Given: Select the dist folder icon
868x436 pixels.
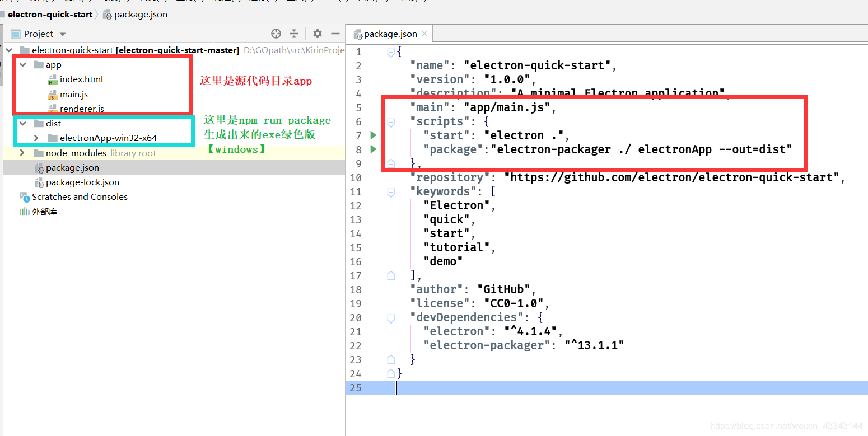Looking at the screenshot, I should pyautogui.click(x=39, y=123).
